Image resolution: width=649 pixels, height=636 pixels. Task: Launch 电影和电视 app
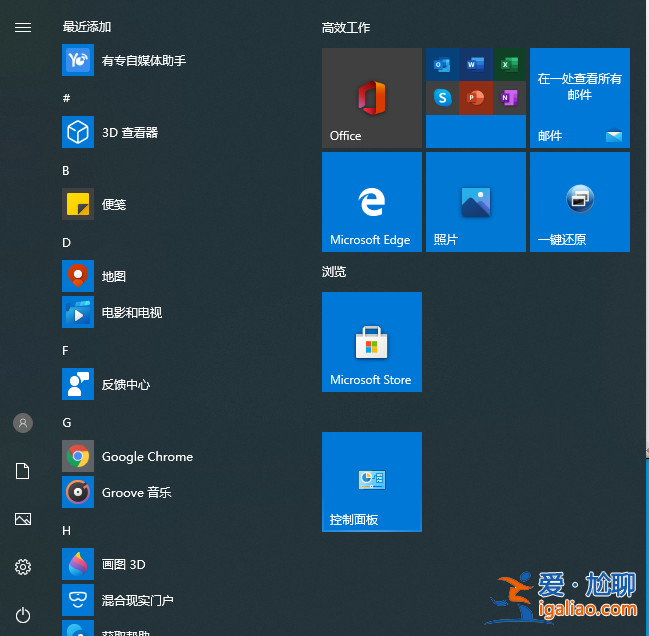point(112,312)
